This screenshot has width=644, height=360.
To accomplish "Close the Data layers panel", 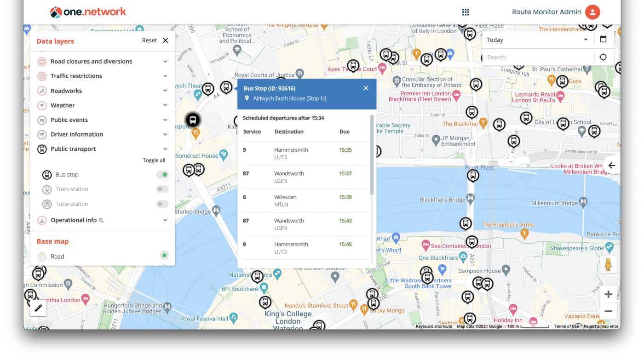I will 166,40.
